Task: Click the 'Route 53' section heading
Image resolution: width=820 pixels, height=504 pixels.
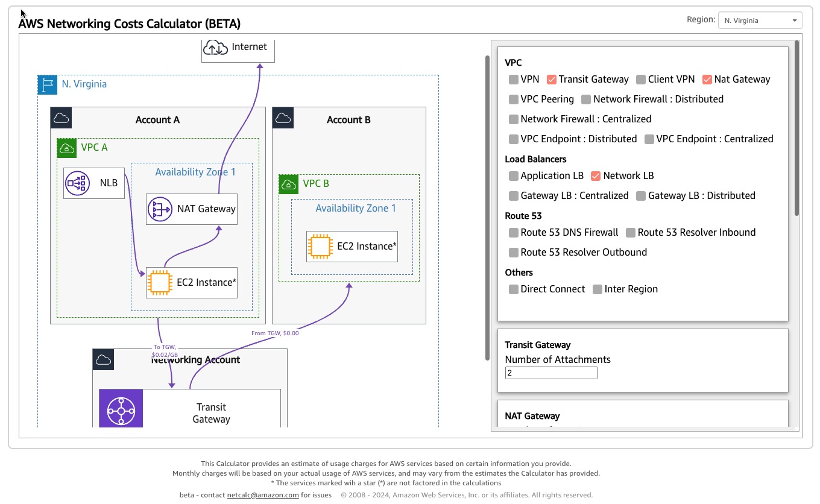Action: point(523,216)
